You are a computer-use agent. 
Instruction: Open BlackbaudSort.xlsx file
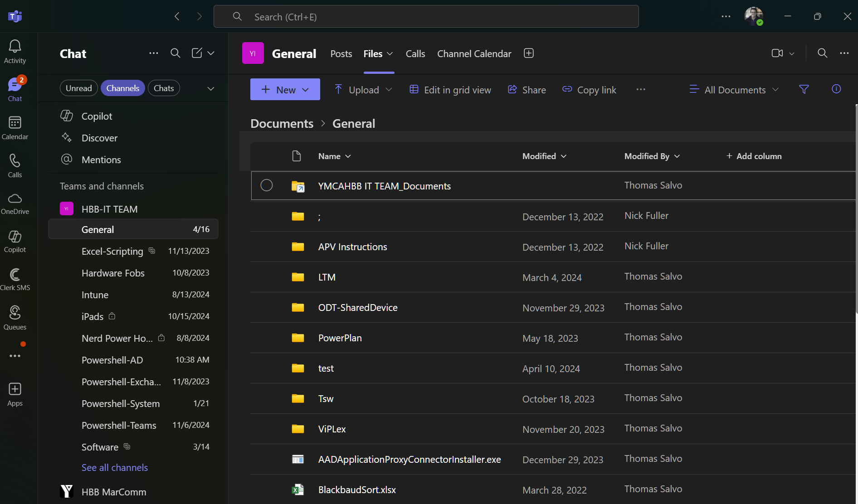click(357, 489)
